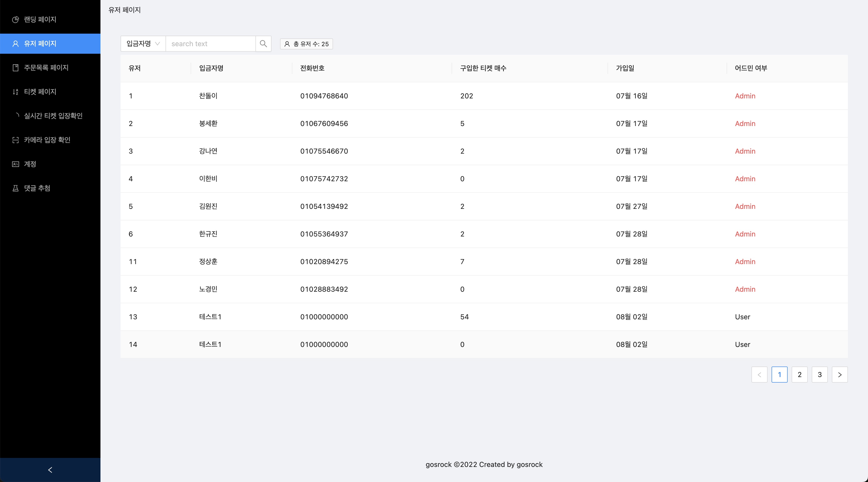Click the camera entrance scan icon
This screenshot has width=868, height=482.
click(x=16, y=140)
